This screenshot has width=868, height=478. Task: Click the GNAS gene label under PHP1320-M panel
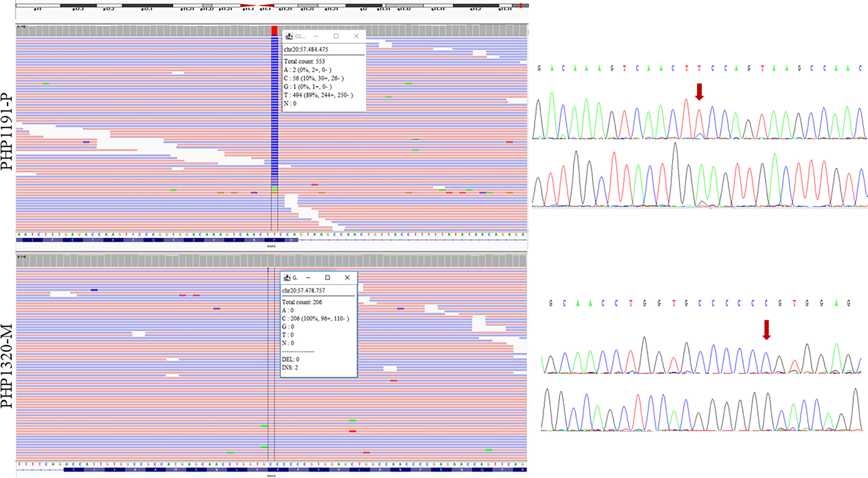tap(271, 476)
